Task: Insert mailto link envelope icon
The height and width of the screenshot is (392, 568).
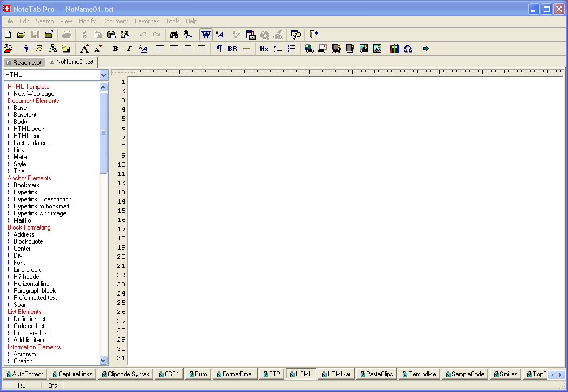Action: click(322, 49)
